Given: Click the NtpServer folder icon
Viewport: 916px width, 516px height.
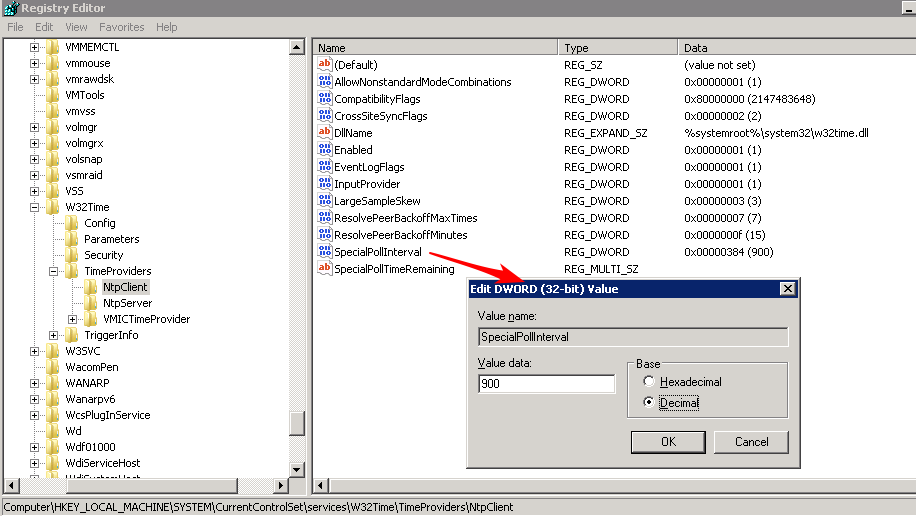Looking at the screenshot, I should [92, 303].
